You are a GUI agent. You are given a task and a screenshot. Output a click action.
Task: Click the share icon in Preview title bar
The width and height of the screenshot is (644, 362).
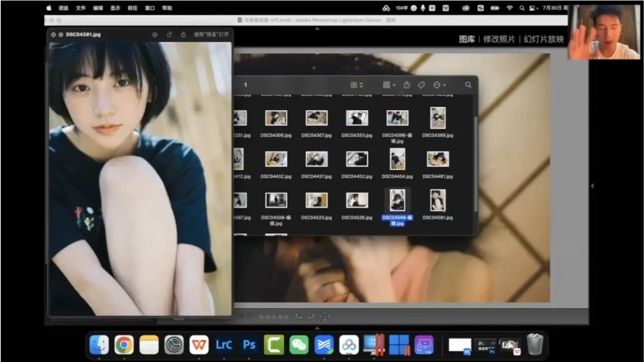183,35
